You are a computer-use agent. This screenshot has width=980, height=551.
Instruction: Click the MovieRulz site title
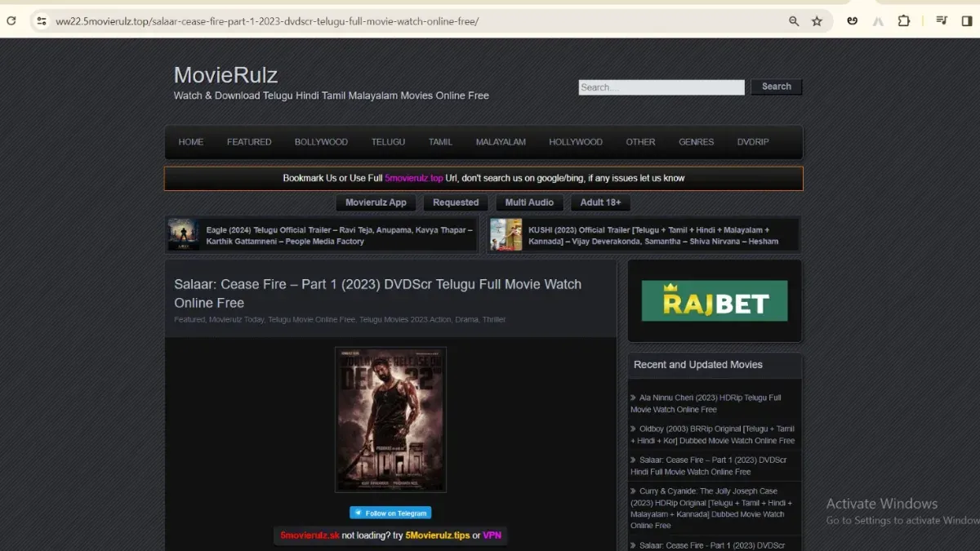(225, 75)
